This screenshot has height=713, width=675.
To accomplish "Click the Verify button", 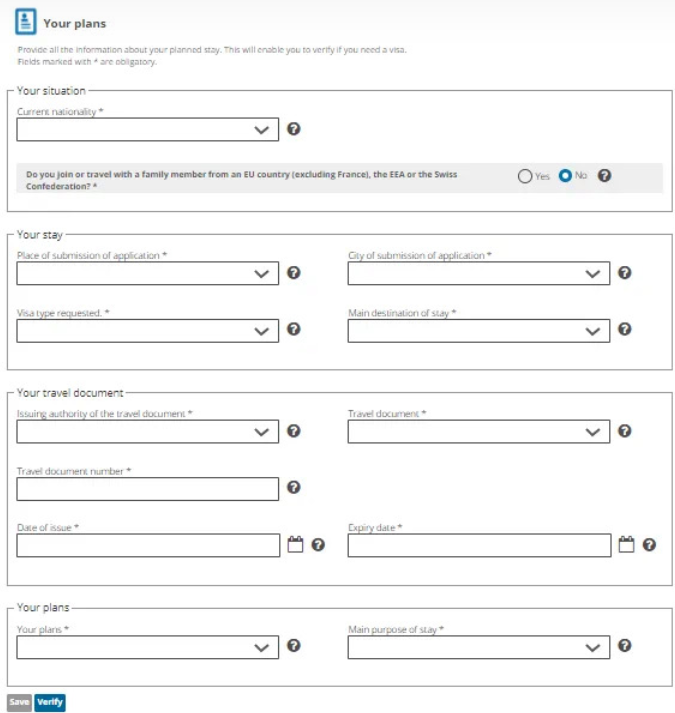I will 50,702.
